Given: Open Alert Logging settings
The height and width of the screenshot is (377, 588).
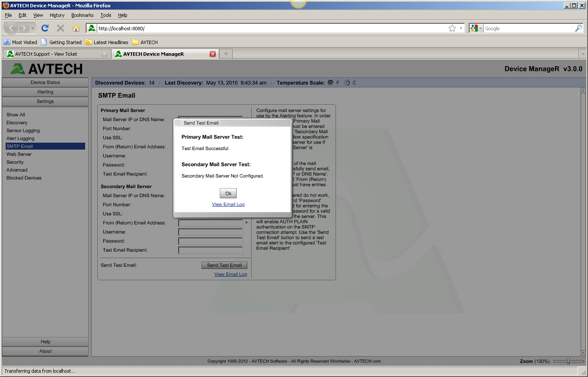Looking at the screenshot, I should point(20,138).
